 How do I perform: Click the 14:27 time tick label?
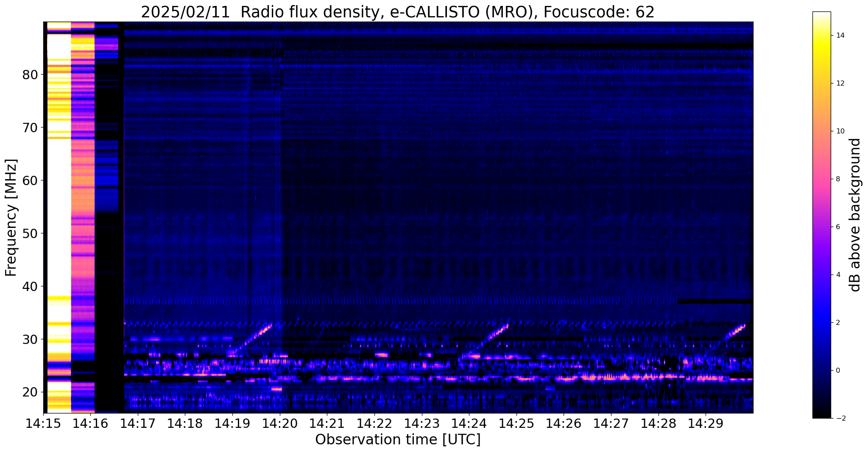(x=611, y=424)
